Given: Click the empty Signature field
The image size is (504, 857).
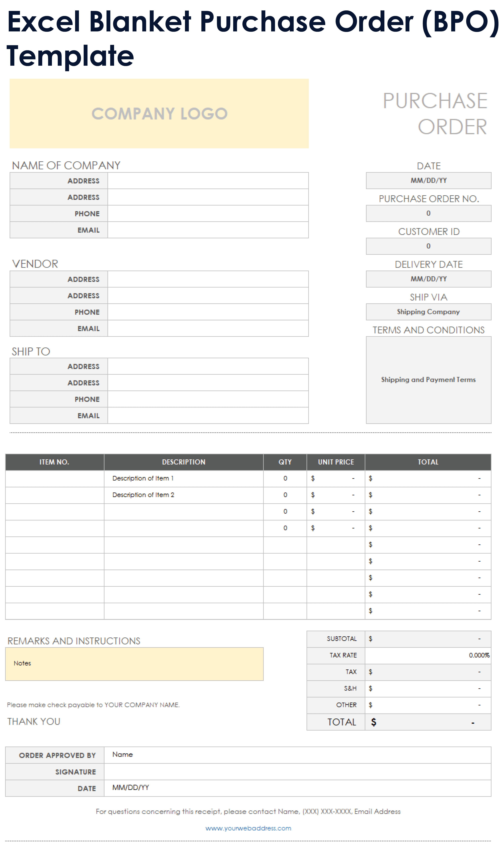Looking at the screenshot, I should [x=298, y=772].
